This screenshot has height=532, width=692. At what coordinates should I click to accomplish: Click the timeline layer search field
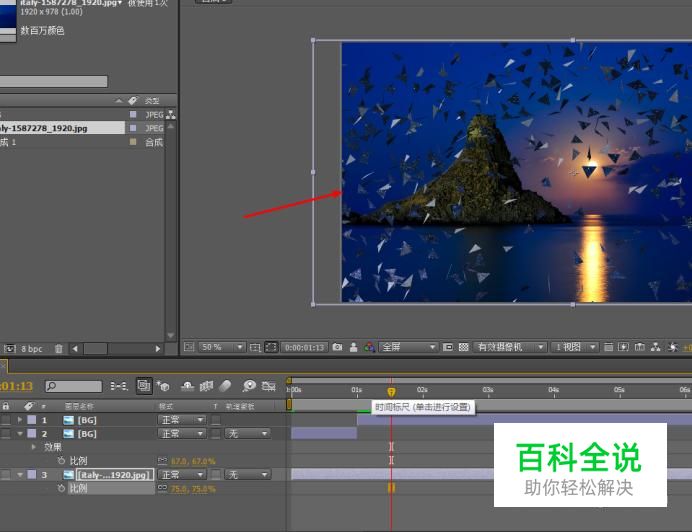[x=74, y=386]
